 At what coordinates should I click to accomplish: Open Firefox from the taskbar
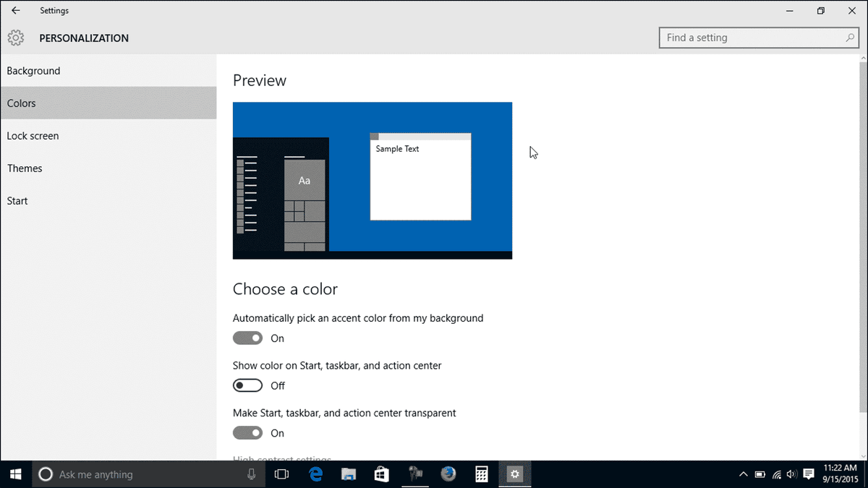click(x=448, y=474)
